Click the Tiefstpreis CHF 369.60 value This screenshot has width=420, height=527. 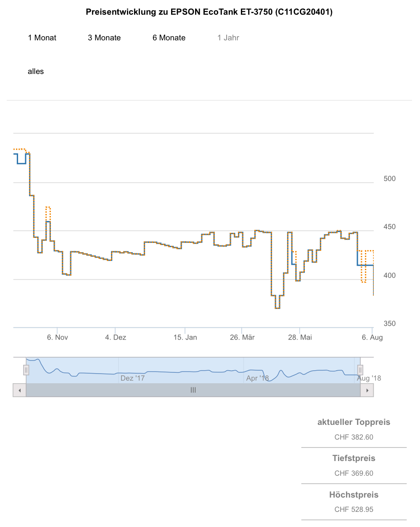click(354, 473)
